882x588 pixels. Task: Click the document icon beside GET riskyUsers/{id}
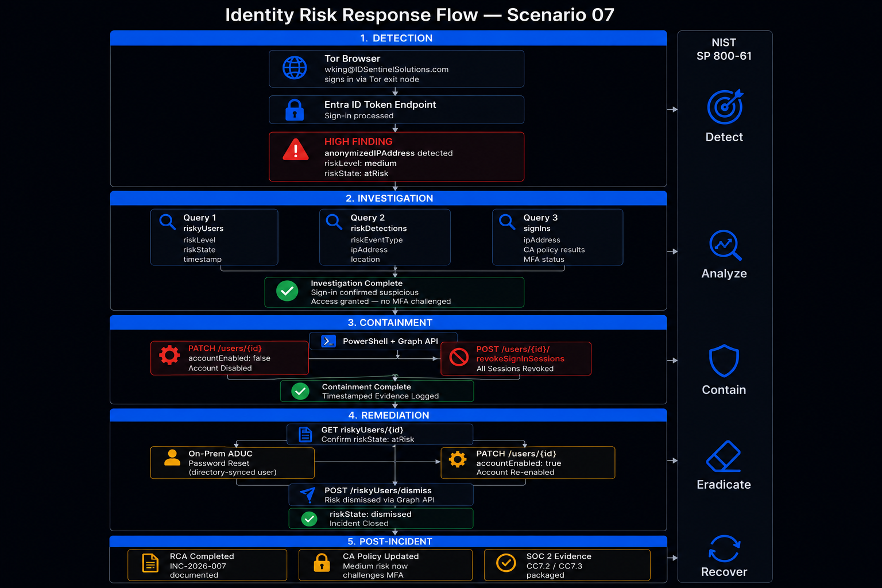306,435
